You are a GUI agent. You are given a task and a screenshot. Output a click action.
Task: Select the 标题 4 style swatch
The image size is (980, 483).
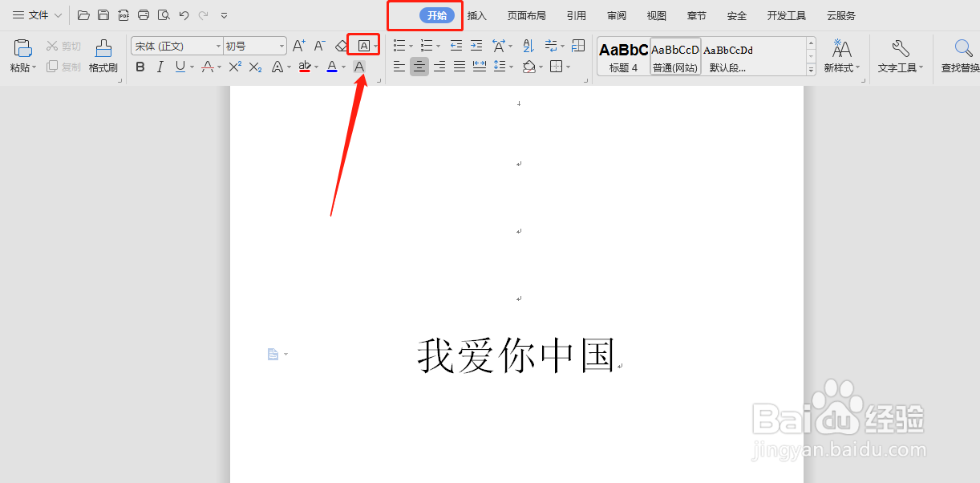click(x=623, y=56)
